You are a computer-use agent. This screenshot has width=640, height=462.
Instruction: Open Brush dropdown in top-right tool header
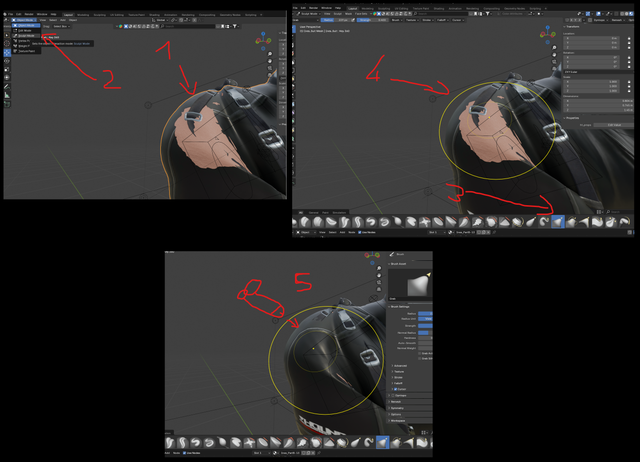(396, 20)
